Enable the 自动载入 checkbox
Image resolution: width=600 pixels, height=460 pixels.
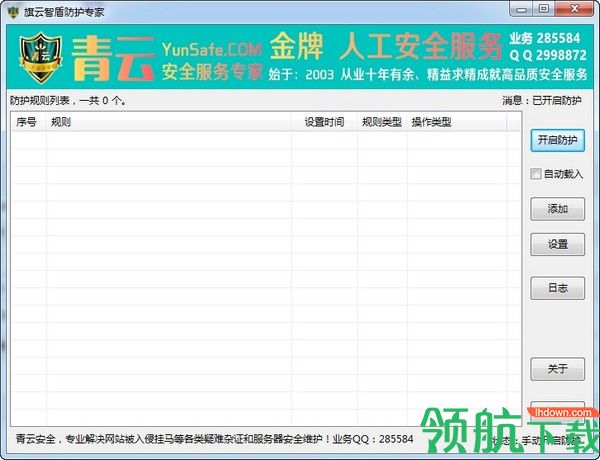[x=535, y=174]
